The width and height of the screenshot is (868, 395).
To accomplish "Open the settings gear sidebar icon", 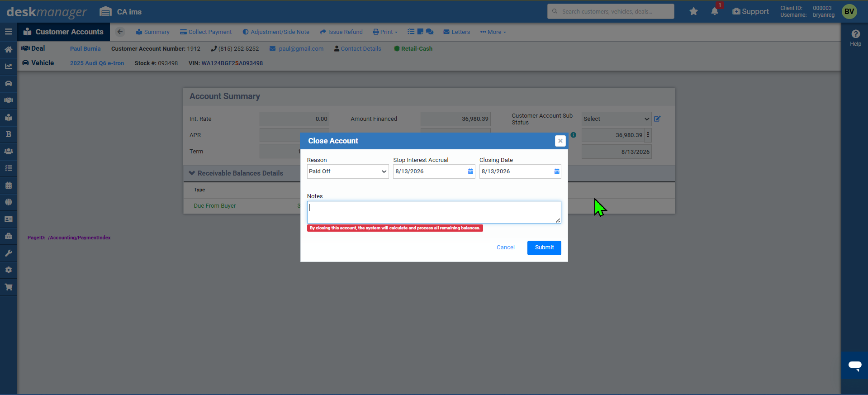I will (8, 270).
